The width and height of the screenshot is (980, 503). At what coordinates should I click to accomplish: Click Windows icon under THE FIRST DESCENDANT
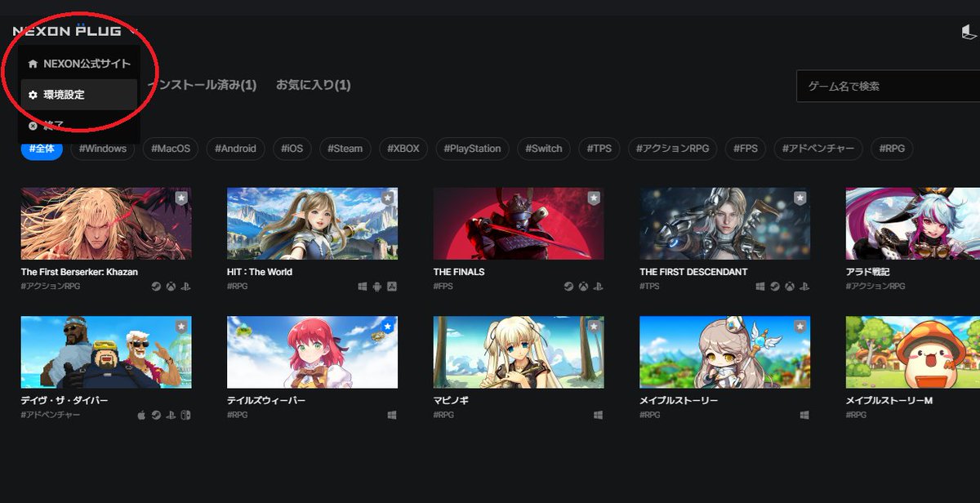(x=760, y=287)
